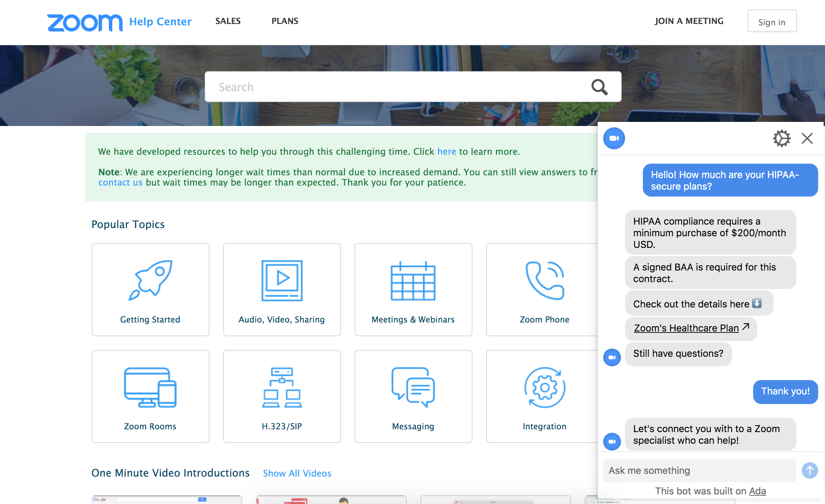Open the Zoom's Healthcare Plan link in chat
825x504 pixels.
click(x=686, y=328)
